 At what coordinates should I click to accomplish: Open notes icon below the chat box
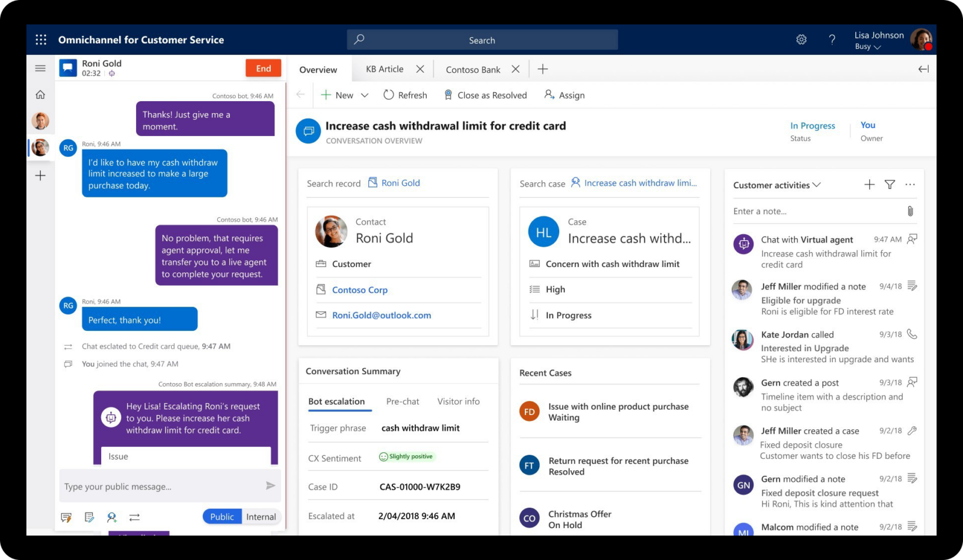(89, 517)
